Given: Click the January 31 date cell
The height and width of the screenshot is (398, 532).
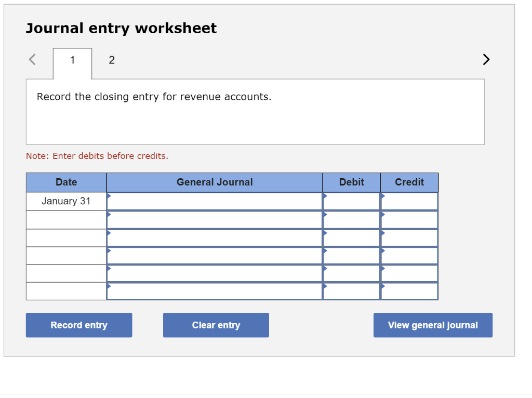Looking at the screenshot, I should tap(66, 201).
